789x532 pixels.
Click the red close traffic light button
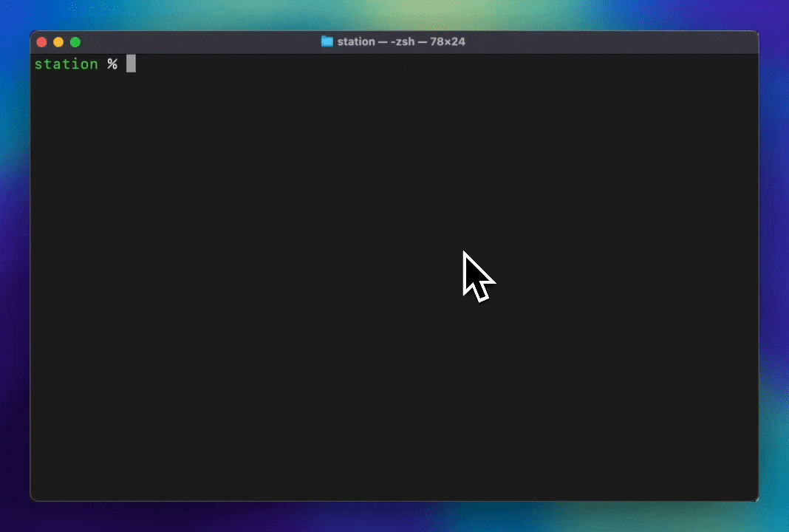42,42
